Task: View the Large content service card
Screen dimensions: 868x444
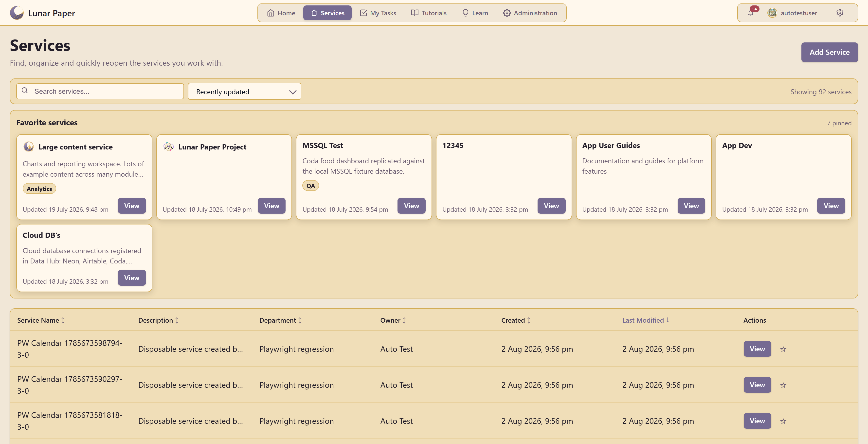Action: pos(132,206)
